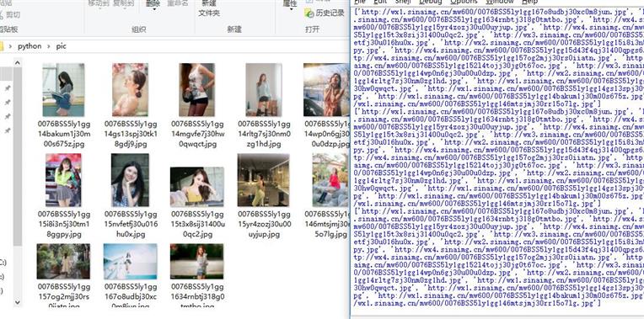Select thumbnail 0076BSS5ly1gg15t3x8sij31400u0qc2.jpg
This screenshot has height=319, width=644.
pyautogui.click(x=196, y=187)
